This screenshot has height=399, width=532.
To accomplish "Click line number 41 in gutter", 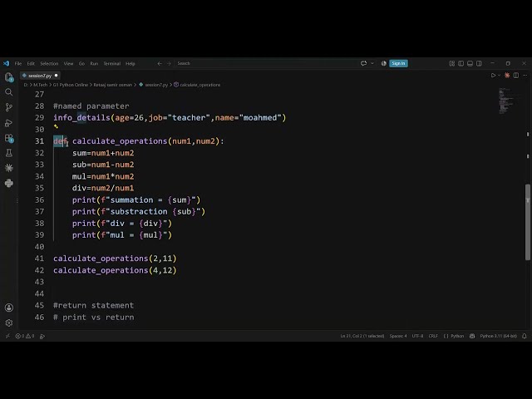I will coord(39,259).
